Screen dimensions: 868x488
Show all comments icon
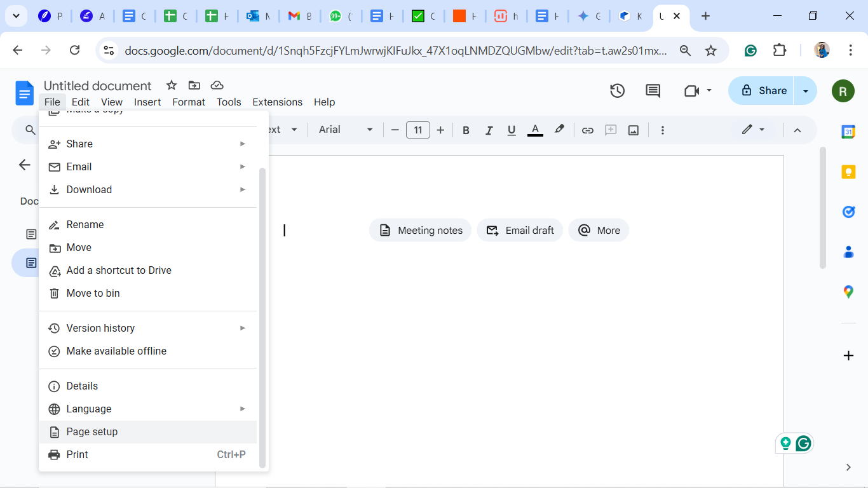pyautogui.click(x=653, y=91)
